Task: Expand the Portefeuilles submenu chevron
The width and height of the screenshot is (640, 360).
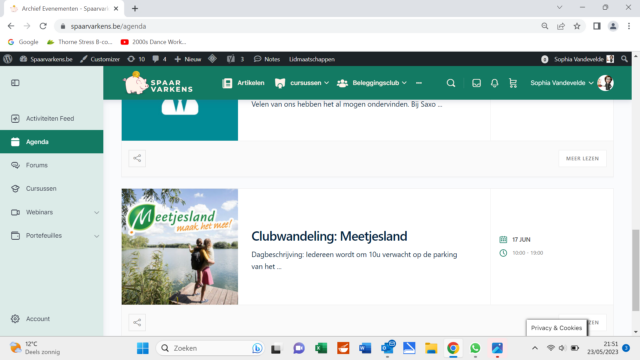Action: coord(96,236)
